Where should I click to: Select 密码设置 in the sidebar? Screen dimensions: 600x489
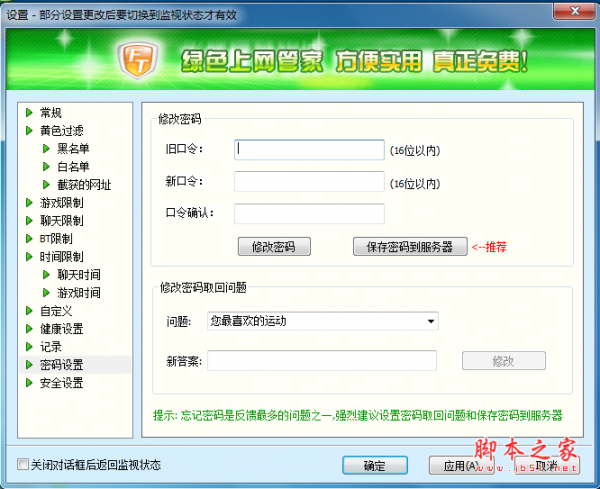click(62, 365)
